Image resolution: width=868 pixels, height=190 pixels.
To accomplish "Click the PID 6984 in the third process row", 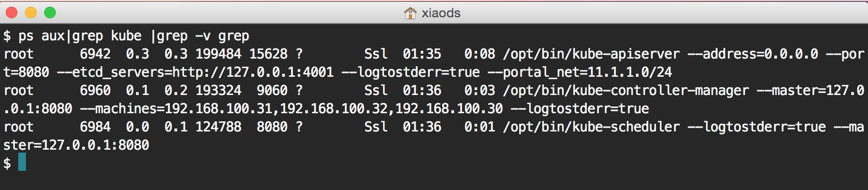I will 95,127.
